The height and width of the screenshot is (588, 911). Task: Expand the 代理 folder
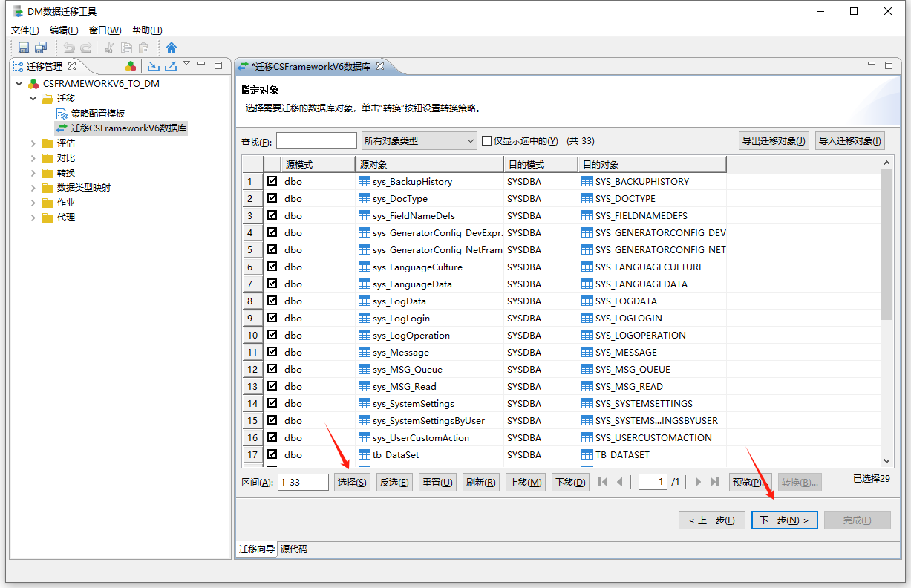[33, 218]
